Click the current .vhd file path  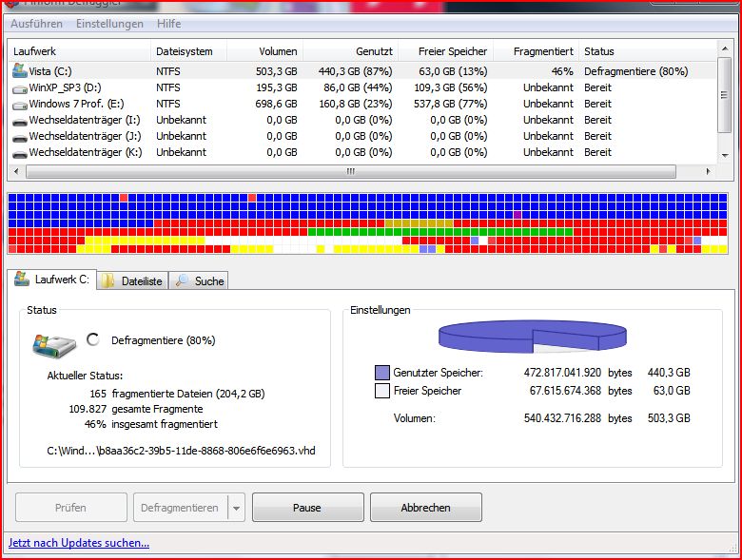(x=182, y=451)
